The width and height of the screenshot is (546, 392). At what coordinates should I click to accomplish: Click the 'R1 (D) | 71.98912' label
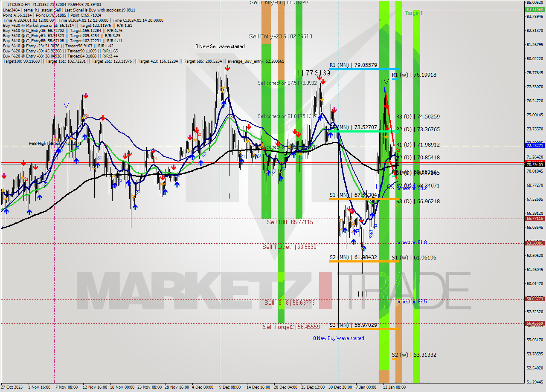[x=418, y=145]
